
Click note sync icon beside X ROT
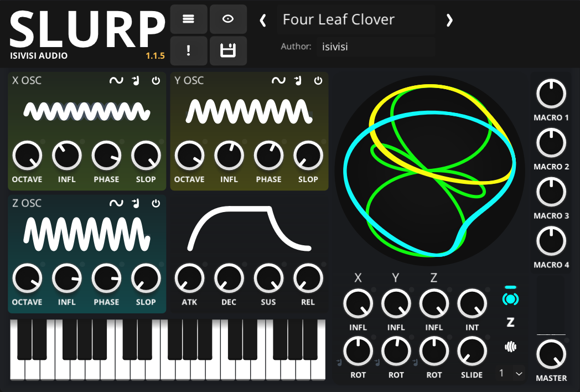point(339,362)
